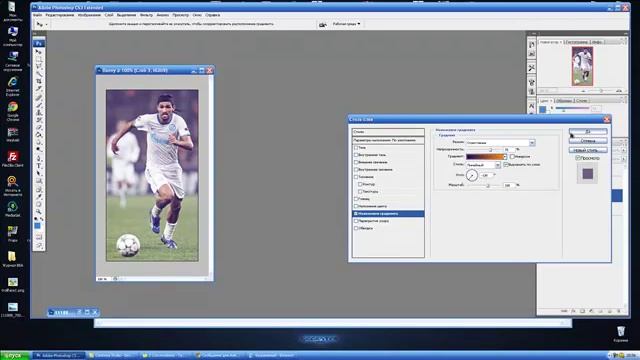Open the Редактирование menu

(60, 15)
